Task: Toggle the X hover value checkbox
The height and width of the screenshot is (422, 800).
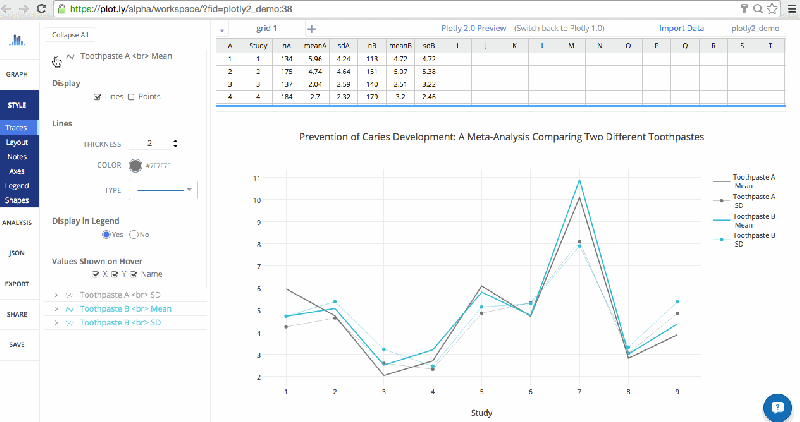Action: tap(95, 274)
